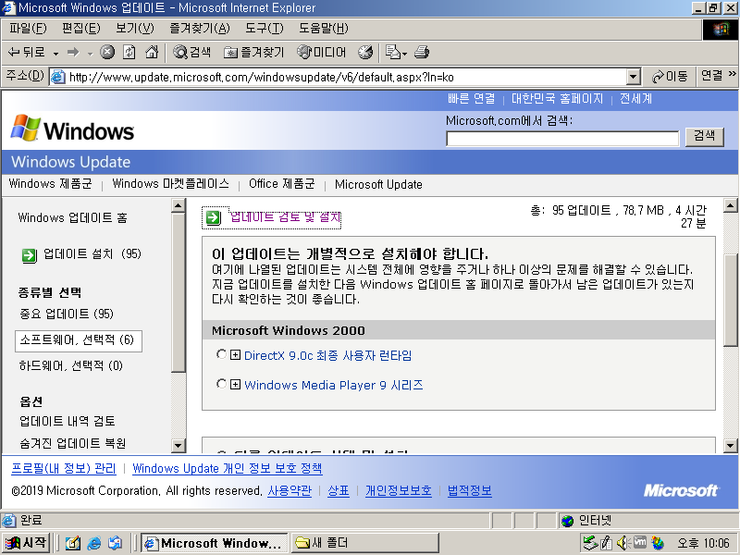Click the Microsoft.com search text box
This screenshot has height=555, width=740.
563,139
